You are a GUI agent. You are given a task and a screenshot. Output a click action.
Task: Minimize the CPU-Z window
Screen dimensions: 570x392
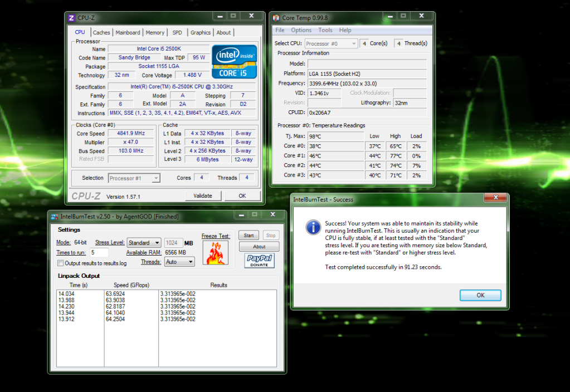point(220,16)
